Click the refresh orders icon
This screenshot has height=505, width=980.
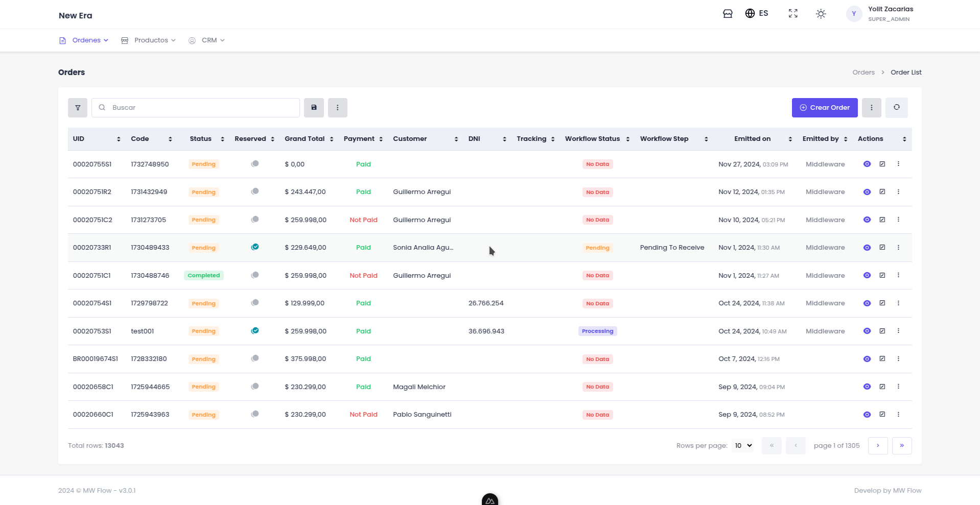[896, 108]
